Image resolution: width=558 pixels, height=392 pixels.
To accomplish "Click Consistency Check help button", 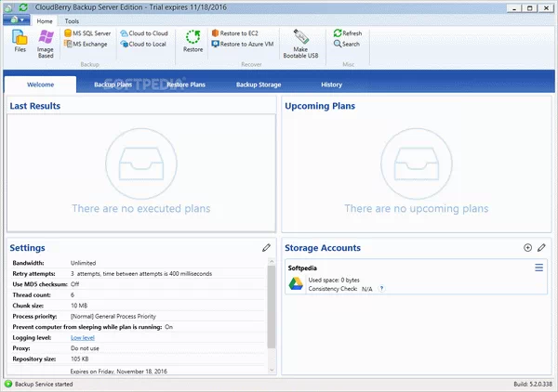I will pyautogui.click(x=381, y=289).
